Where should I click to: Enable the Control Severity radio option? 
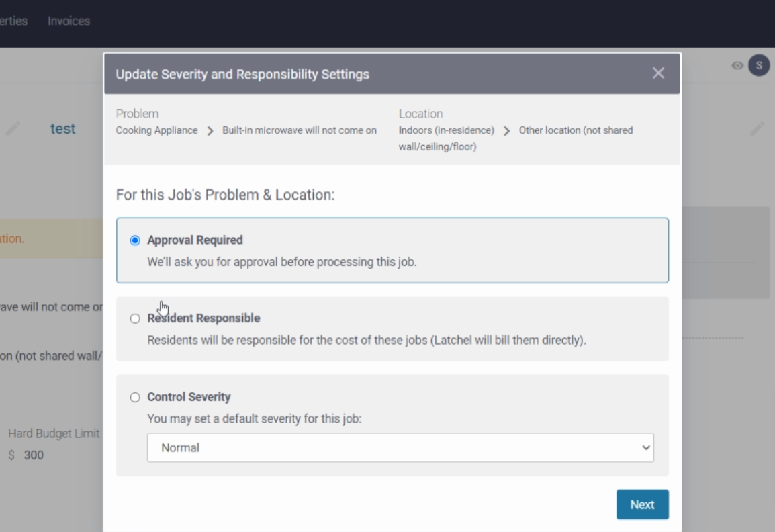[135, 397]
